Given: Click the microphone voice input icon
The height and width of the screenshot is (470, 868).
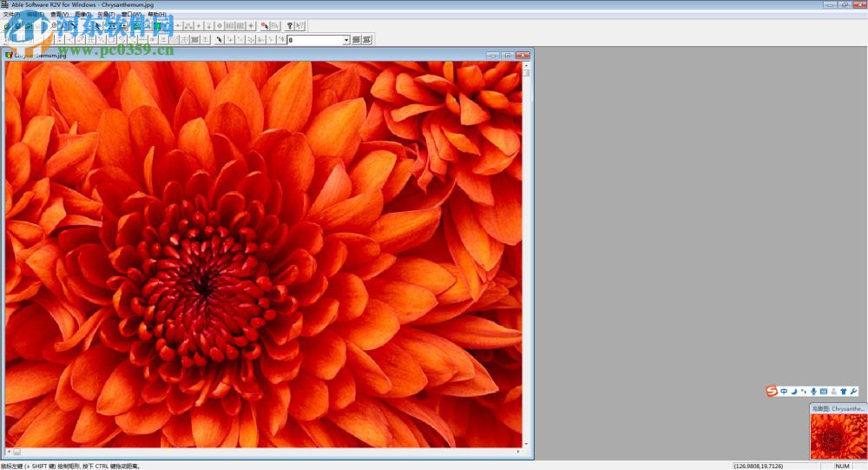Looking at the screenshot, I should tap(814, 391).
